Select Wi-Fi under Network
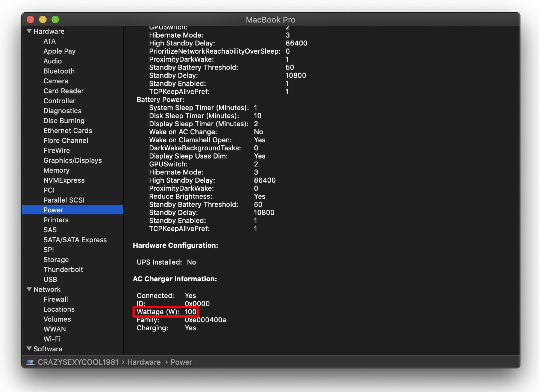Screen dimensions: 539x392 (52, 339)
